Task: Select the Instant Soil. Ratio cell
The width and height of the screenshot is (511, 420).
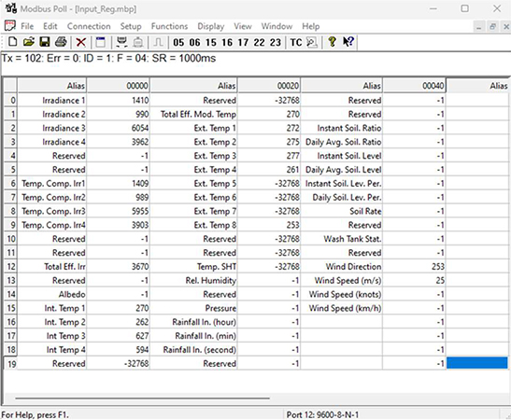Action: (x=342, y=128)
